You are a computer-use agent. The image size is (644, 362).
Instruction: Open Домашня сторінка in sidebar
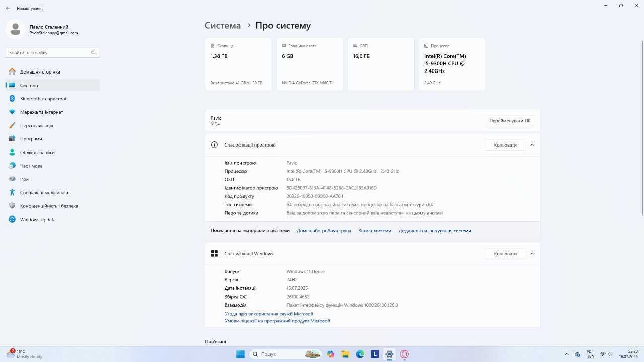(52, 71)
